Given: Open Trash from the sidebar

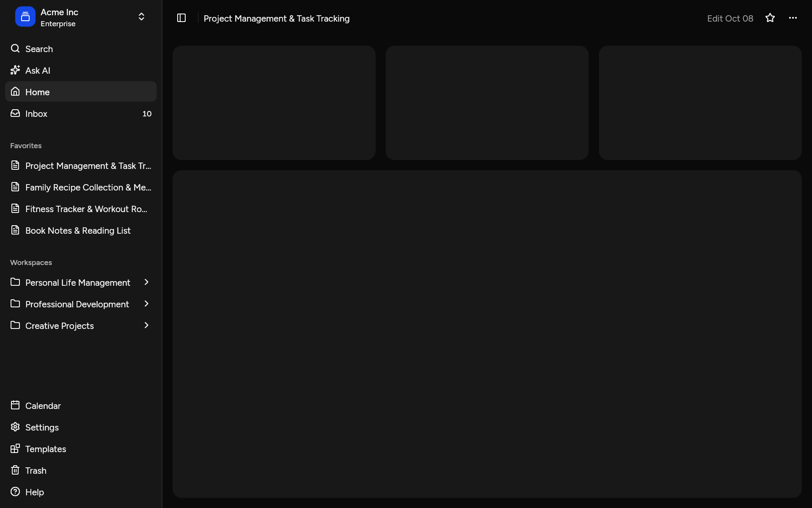Looking at the screenshot, I should pyautogui.click(x=81, y=470).
